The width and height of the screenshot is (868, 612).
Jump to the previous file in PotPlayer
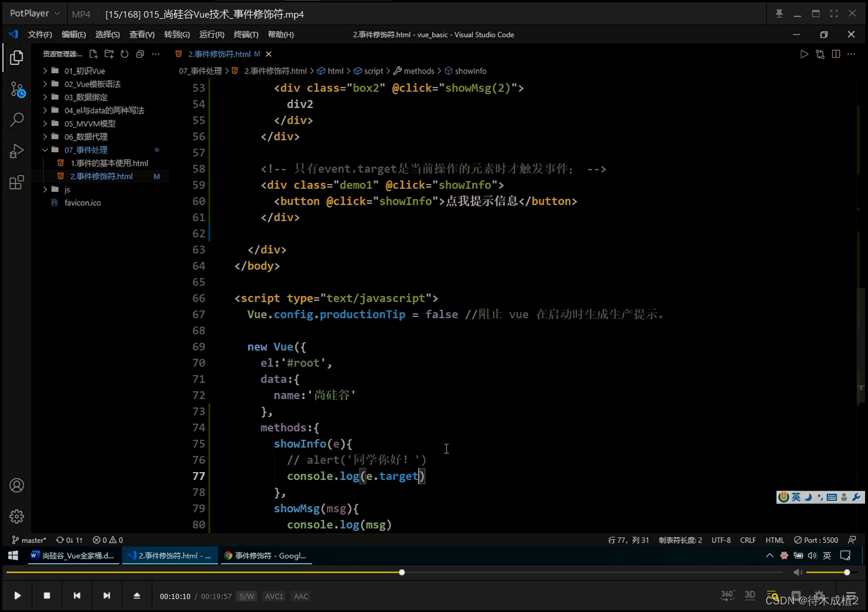click(x=76, y=596)
